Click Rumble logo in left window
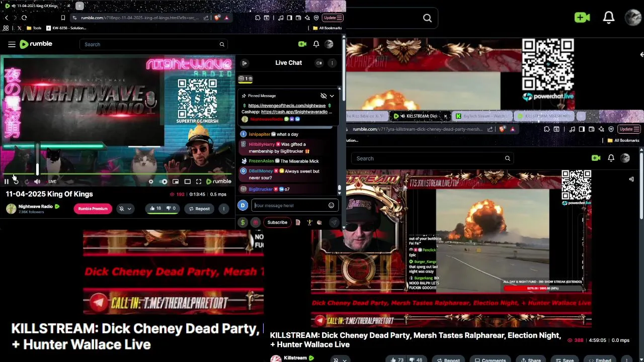Screen dimensions: 644x362 (36, 44)
